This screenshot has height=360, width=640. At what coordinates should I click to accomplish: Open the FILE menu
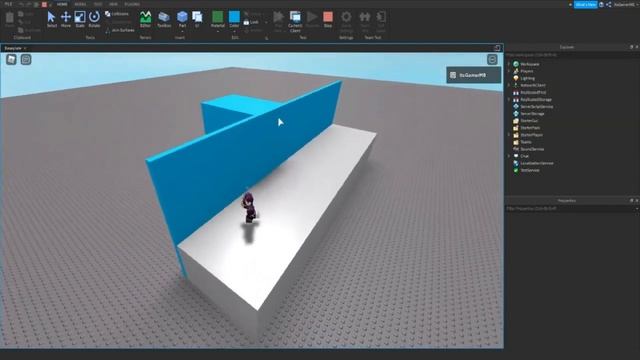pos(8,4)
